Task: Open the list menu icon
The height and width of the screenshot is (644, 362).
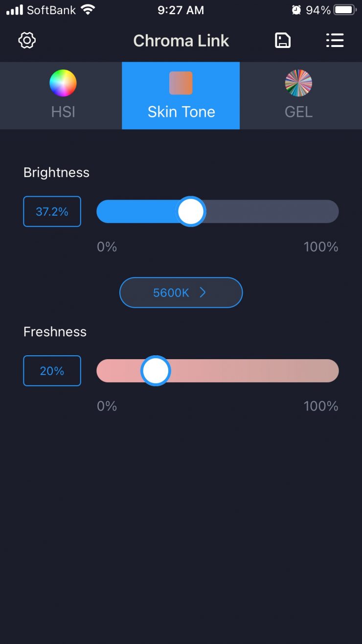Action: (335, 40)
